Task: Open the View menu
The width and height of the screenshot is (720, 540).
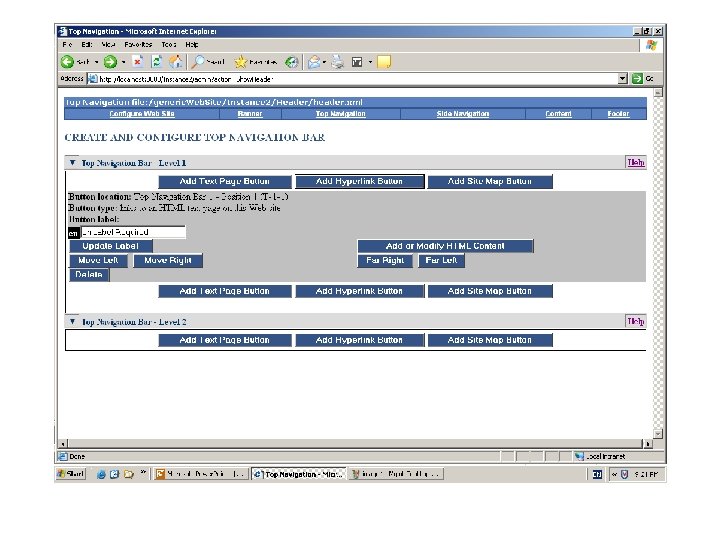Action: (108, 45)
